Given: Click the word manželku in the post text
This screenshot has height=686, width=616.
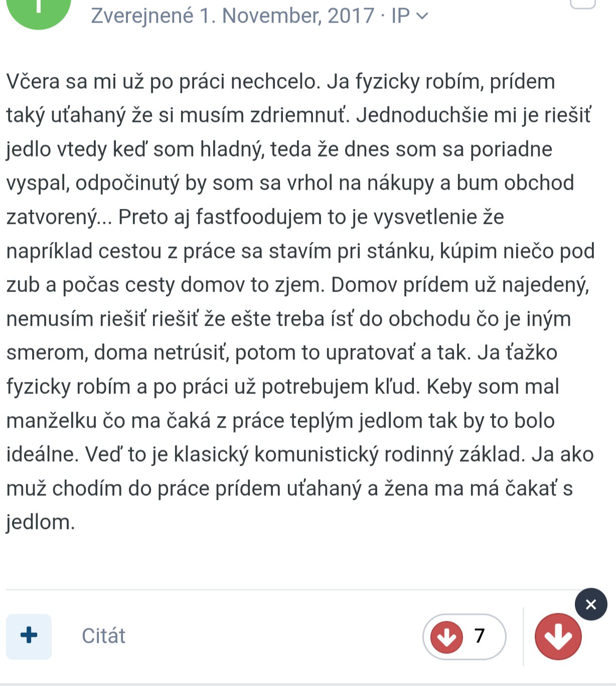Looking at the screenshot, I should pos(51,421).
